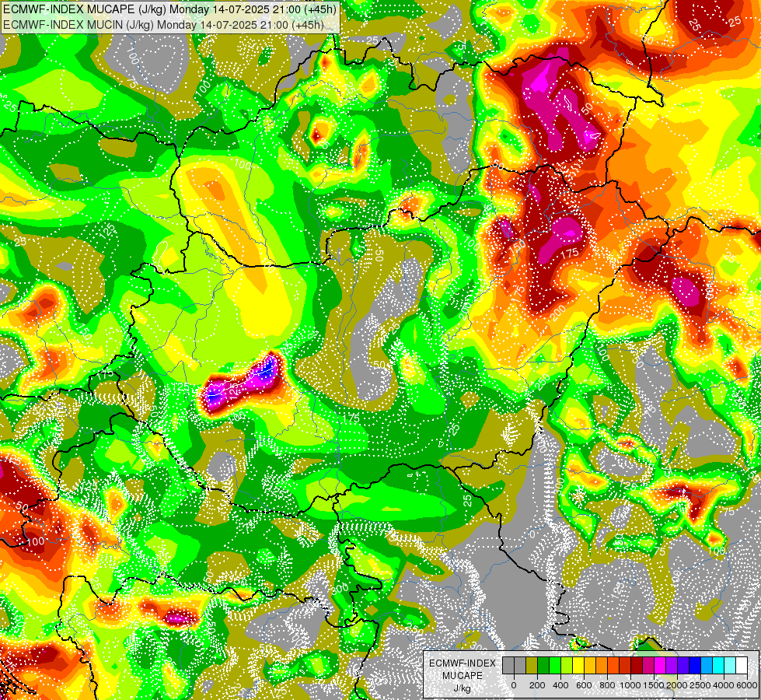Click the violet purple legend swatch
761x700 pixels.
(x=672, y=665)
